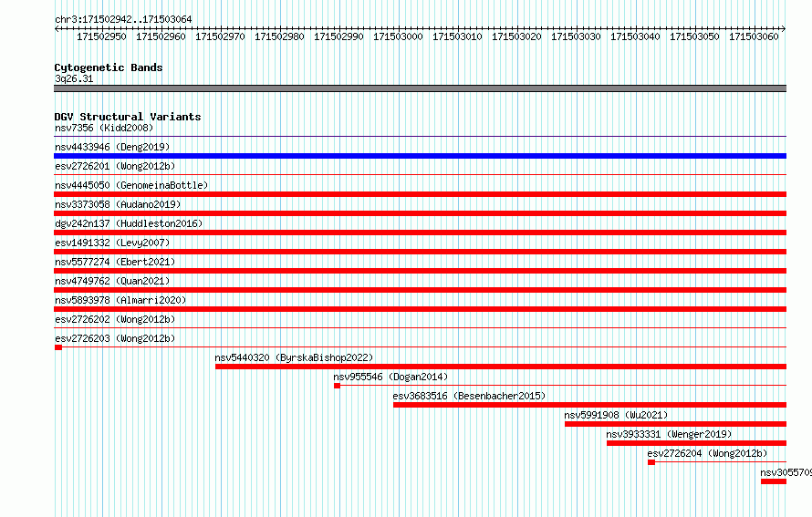Click ruler position 171502950
812x517 pixels.
click(x=101, y=36)
